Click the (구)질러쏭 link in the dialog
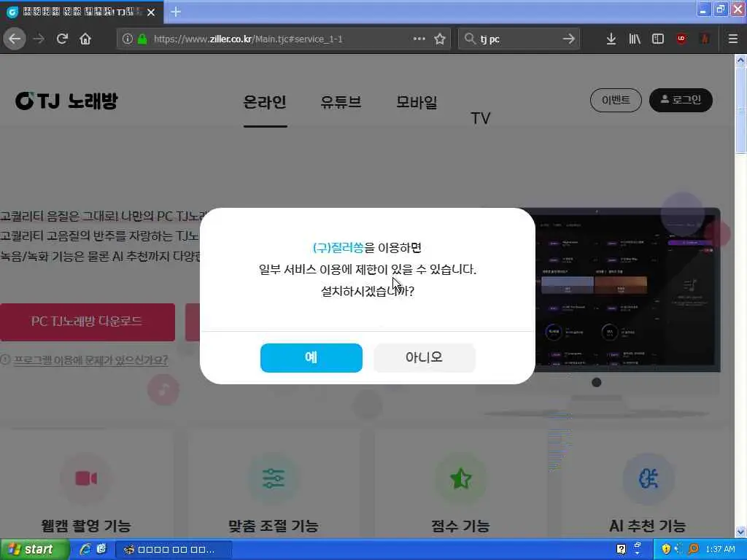Image resolution: width=747 pixels, height=560 pixels. click(x=338, y=248)
